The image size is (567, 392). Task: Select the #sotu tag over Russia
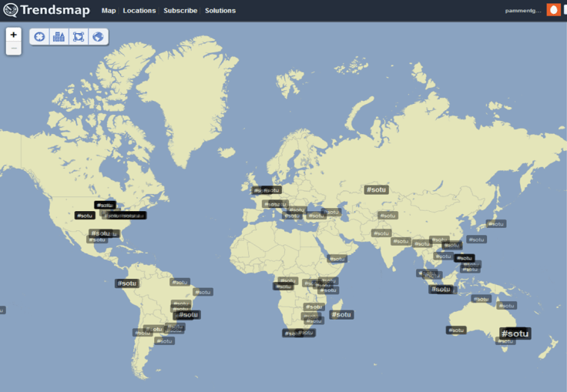(x=376, y=189)
